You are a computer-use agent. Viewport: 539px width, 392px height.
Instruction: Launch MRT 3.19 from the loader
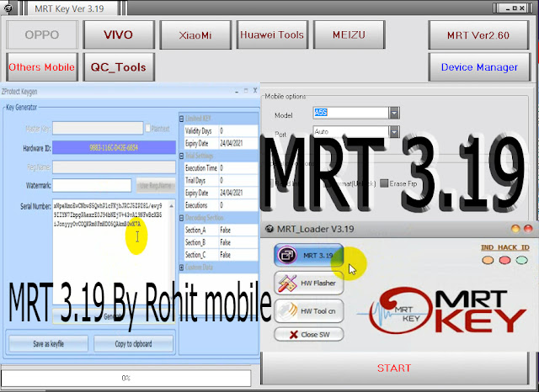[x=309, y=255]
